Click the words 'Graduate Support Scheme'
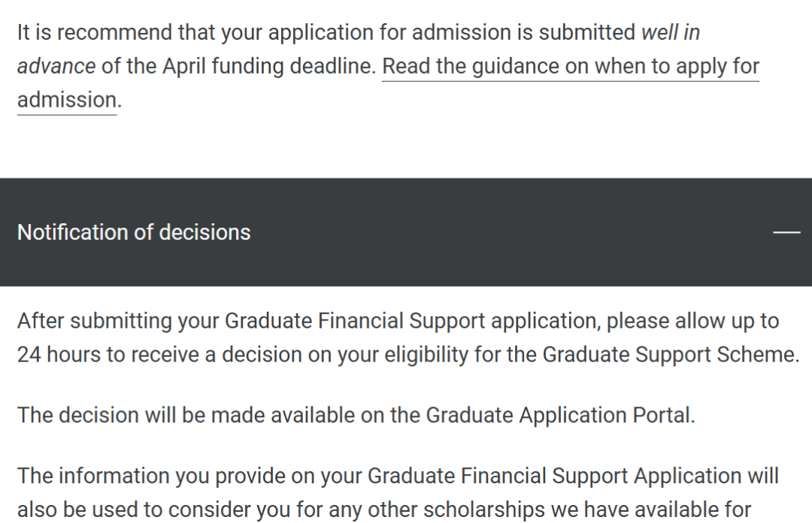Viewport: 812px width, 523px height. pos(670,355)
